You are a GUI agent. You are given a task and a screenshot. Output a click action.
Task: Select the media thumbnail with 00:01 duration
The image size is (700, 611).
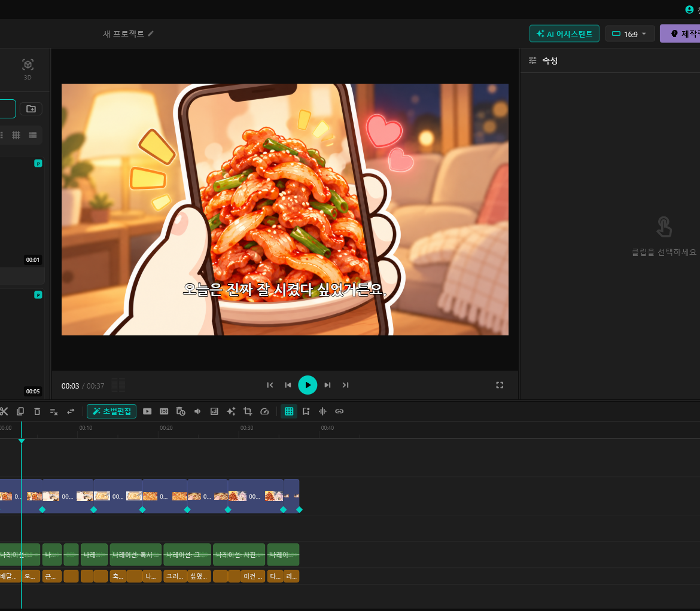click(22, 212)
